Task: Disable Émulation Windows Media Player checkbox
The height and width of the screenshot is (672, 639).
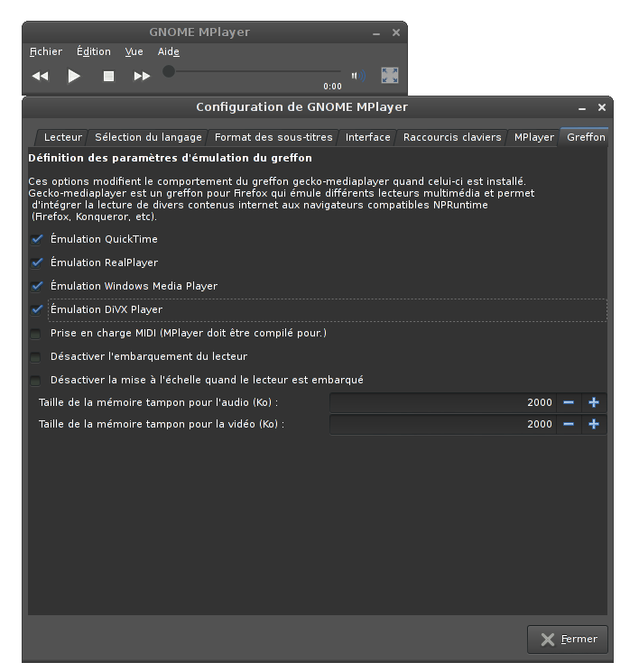Action: 37,286
